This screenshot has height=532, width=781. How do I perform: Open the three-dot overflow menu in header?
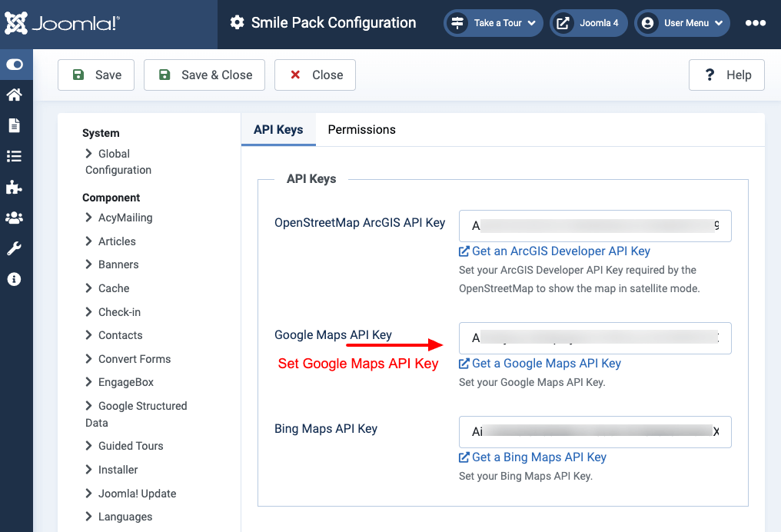[x=756, y=23]
